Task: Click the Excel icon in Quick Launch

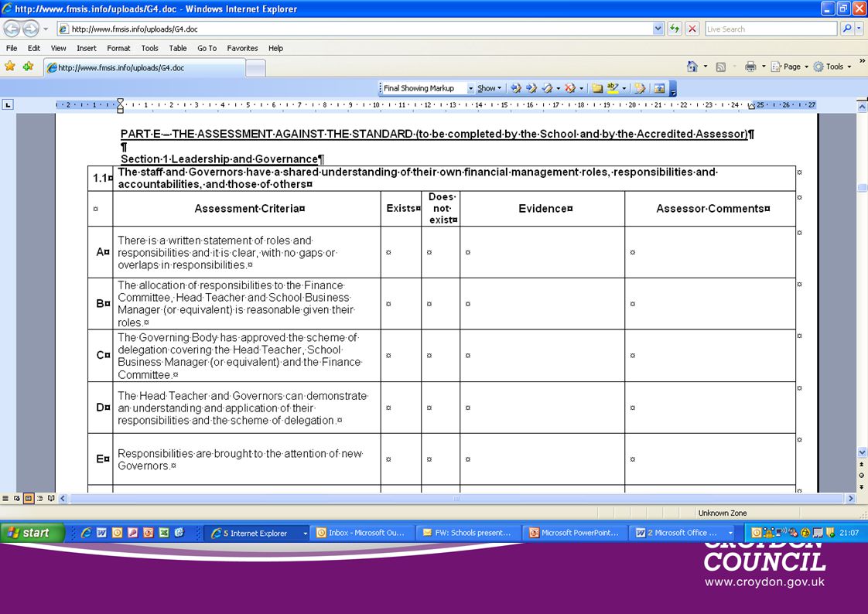Action: point(164,533)
